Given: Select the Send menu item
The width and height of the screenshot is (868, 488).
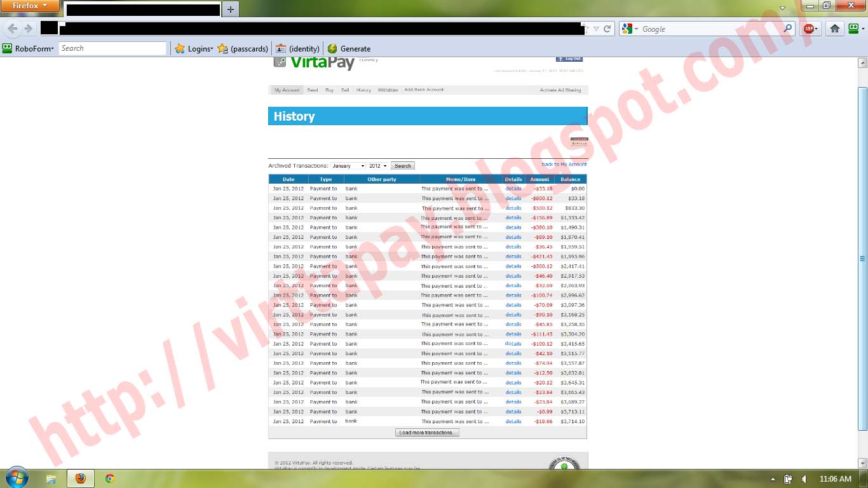Looking at the screenshot, I should (313, 90).
